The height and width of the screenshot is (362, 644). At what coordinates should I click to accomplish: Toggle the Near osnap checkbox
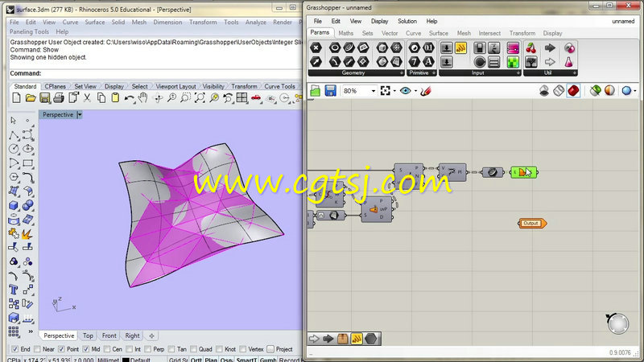(37, 349)
